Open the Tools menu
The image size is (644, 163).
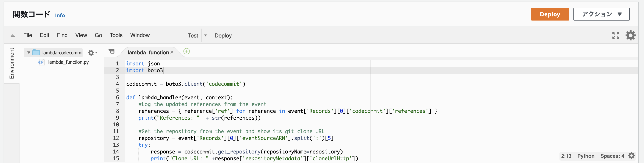click(x=116, y=35)
